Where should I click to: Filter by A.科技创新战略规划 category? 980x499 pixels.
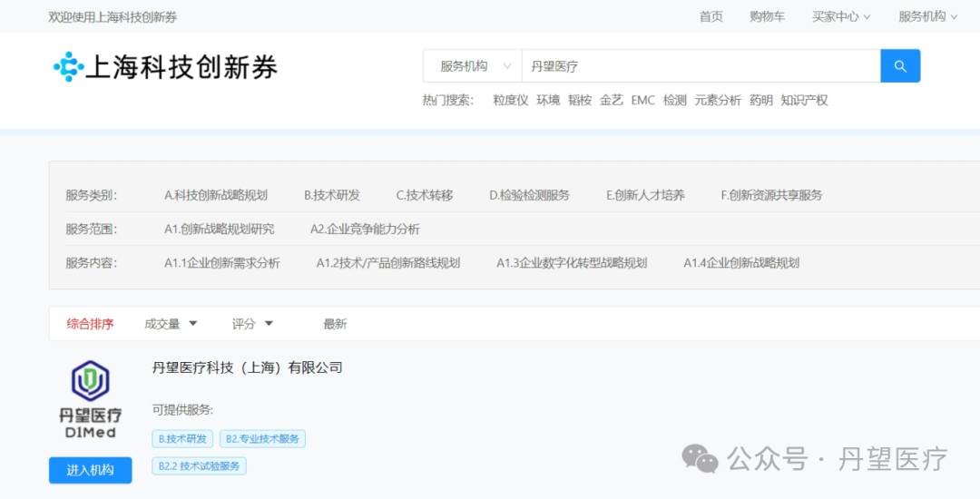[x=216, y=195]
